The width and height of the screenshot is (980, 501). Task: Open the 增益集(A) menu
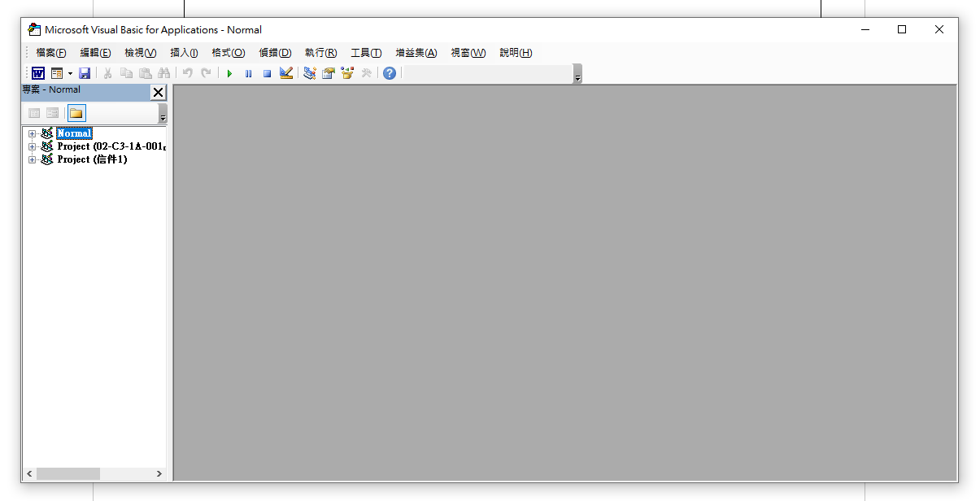pyautogui.click(x=416, y=53)
